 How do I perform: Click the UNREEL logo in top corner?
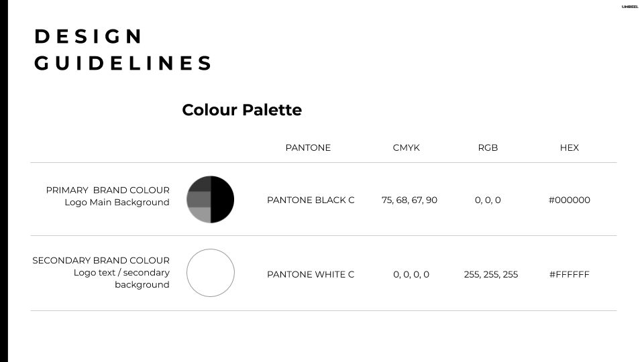(630, 7)
